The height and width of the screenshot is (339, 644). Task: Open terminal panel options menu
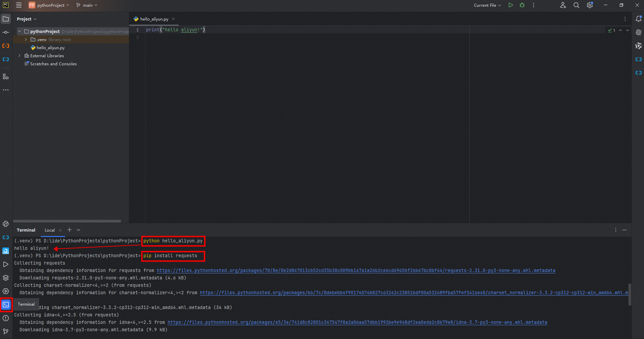(616, 230)
